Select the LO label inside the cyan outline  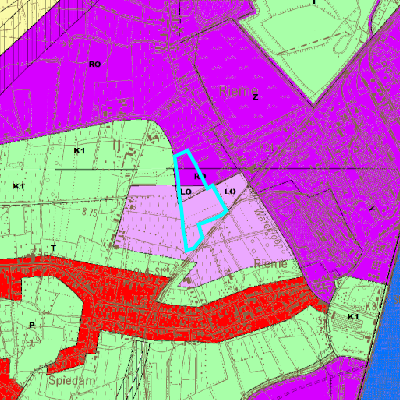[186, 192]
